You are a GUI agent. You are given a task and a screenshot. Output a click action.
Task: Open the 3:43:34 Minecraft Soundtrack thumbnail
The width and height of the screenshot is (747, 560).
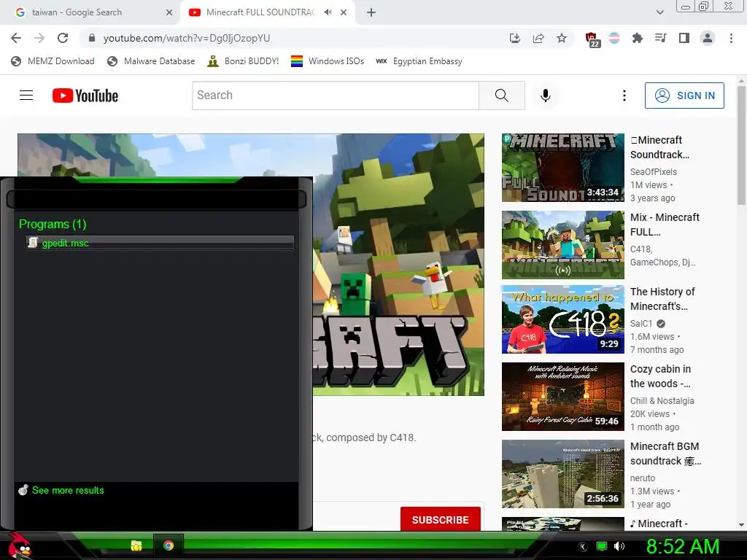tap(562, 168)
